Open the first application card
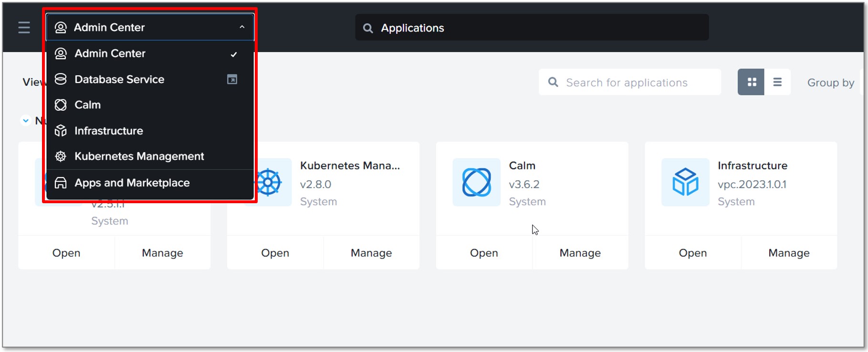 coord(66,253)
